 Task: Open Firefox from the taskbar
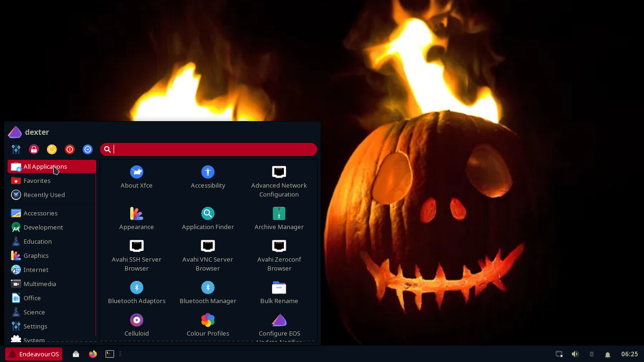93,354
